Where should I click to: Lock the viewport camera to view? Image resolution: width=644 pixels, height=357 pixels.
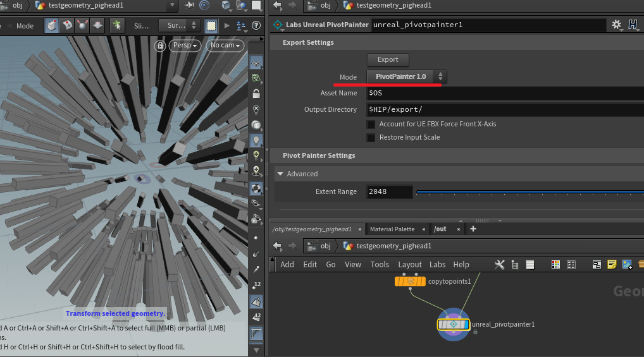(160, 45)
